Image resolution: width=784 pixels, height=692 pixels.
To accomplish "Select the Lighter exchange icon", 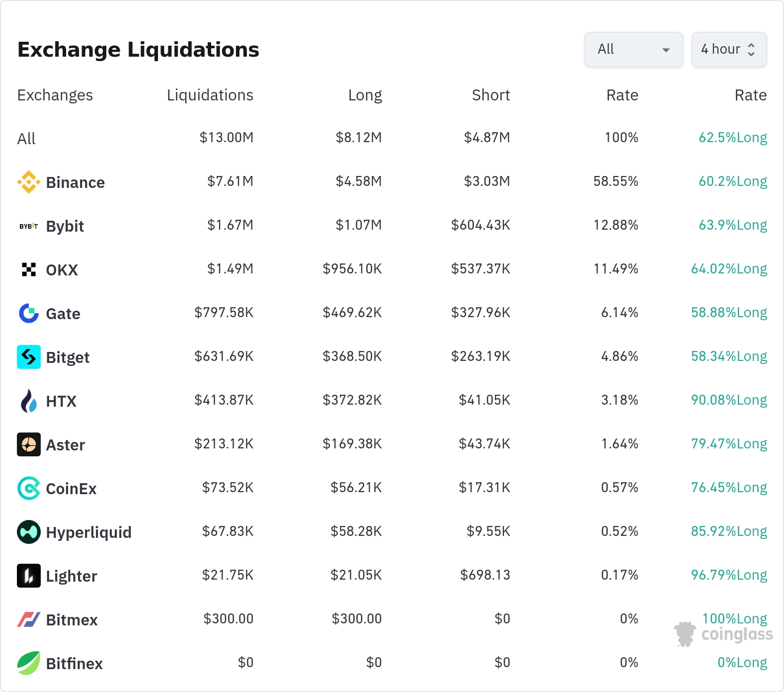I will coord(29,576).
